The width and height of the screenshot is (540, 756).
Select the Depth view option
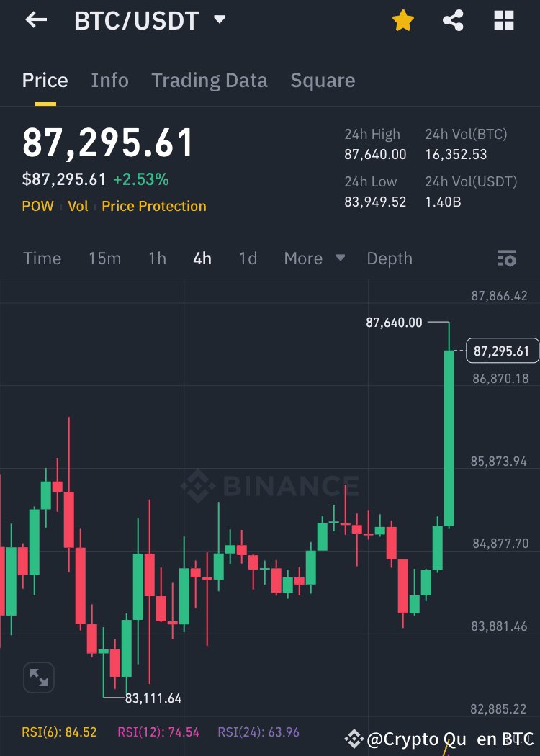(389, 258)
